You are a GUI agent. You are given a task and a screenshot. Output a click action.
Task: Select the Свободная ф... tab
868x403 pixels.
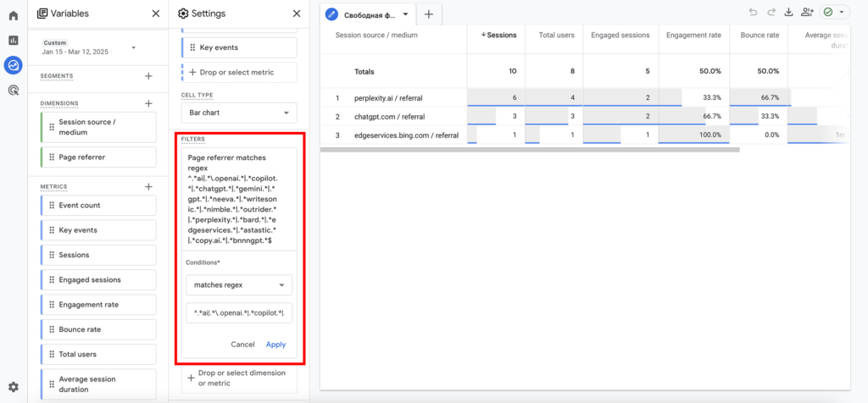pyautogui.click(x=368, y=14)
